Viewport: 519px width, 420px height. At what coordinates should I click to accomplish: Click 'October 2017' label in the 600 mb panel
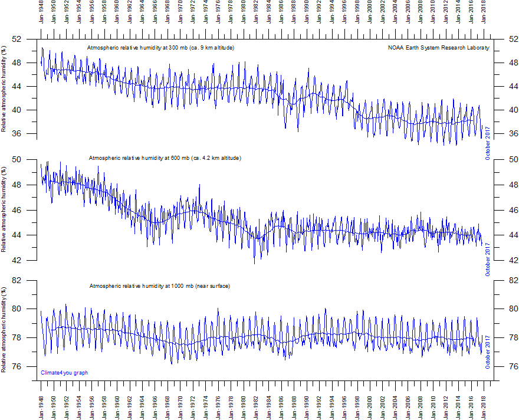point(488,260)
